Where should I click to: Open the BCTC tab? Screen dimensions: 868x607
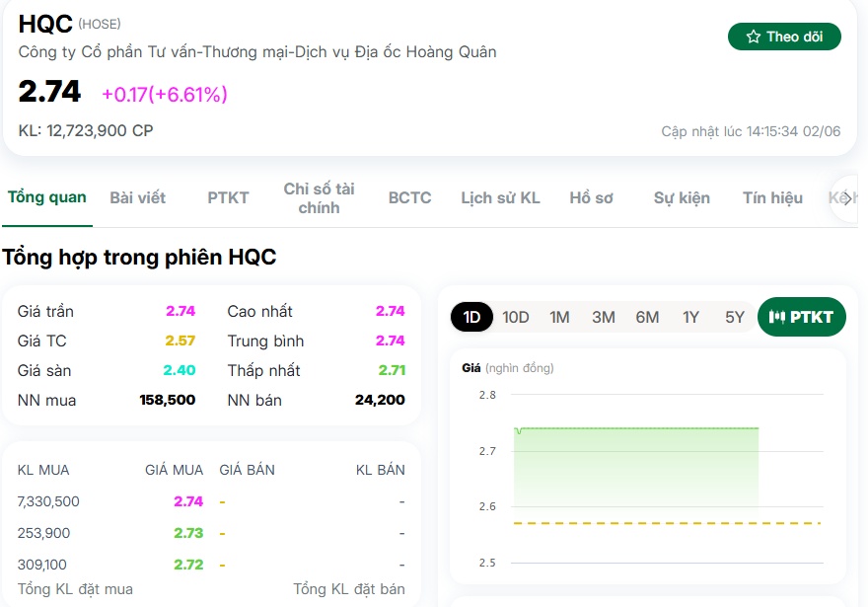coord(409,197)
